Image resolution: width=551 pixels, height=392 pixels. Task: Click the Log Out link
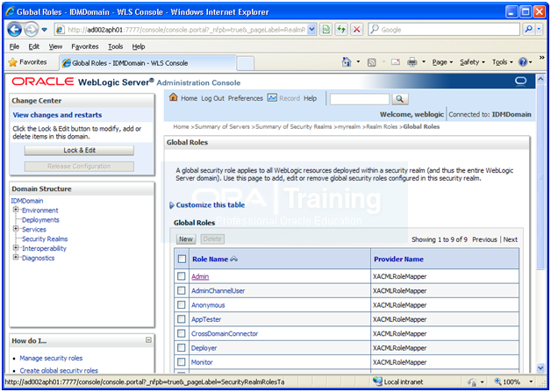(x=212, y=98)
